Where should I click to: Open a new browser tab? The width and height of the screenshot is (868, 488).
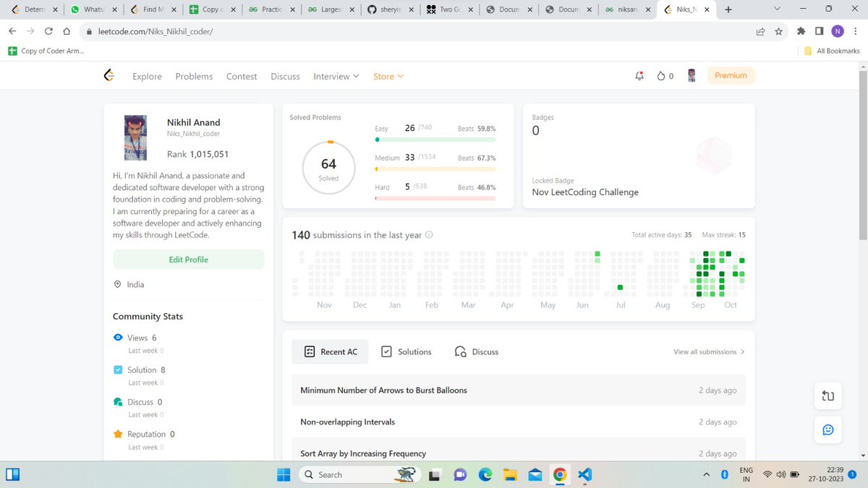point(728,9)
